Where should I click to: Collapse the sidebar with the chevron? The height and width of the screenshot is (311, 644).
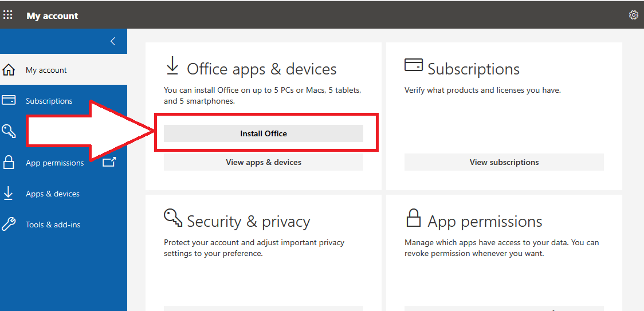pyautogui.click(x=113, y=41)
